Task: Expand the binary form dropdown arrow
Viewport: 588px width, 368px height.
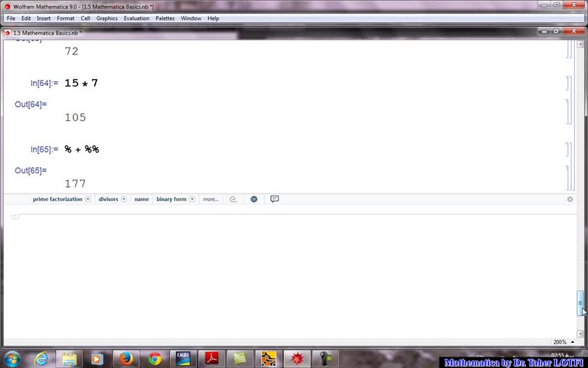Action: click(x=192, y=199)
